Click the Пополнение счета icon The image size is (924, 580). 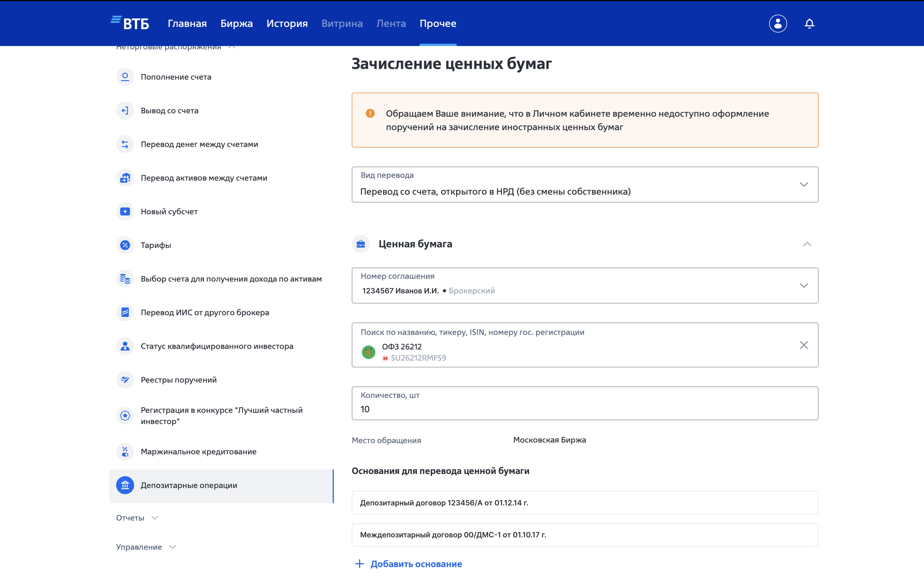125,77
